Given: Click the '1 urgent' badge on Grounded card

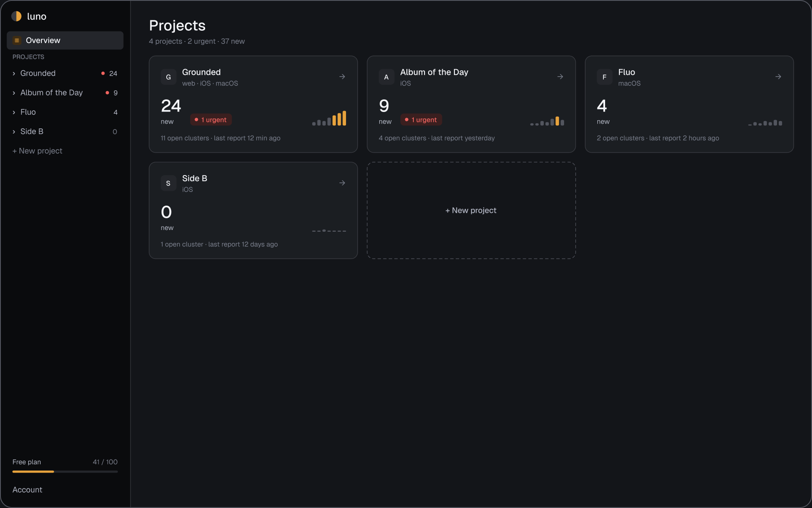Looking at the screenshot, I should [211, 120].
